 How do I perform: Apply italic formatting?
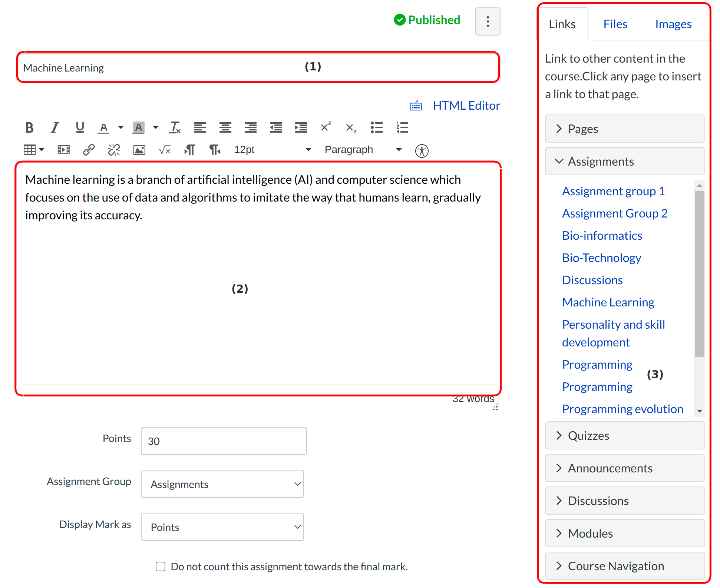pos(55,127)
